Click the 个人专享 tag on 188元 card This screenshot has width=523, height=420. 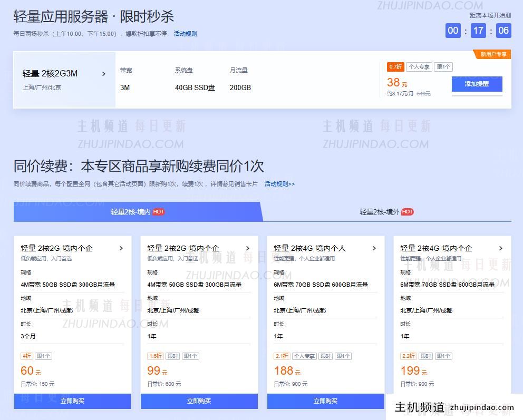click(304, 356)
